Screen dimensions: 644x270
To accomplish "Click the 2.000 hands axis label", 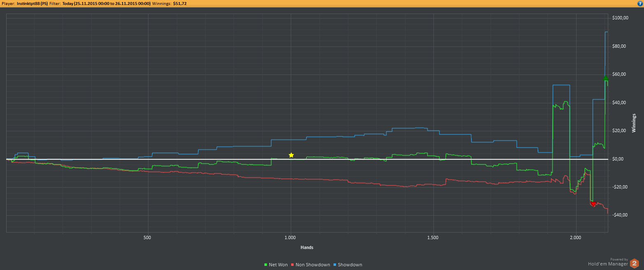I will click(x=576, y=238).
